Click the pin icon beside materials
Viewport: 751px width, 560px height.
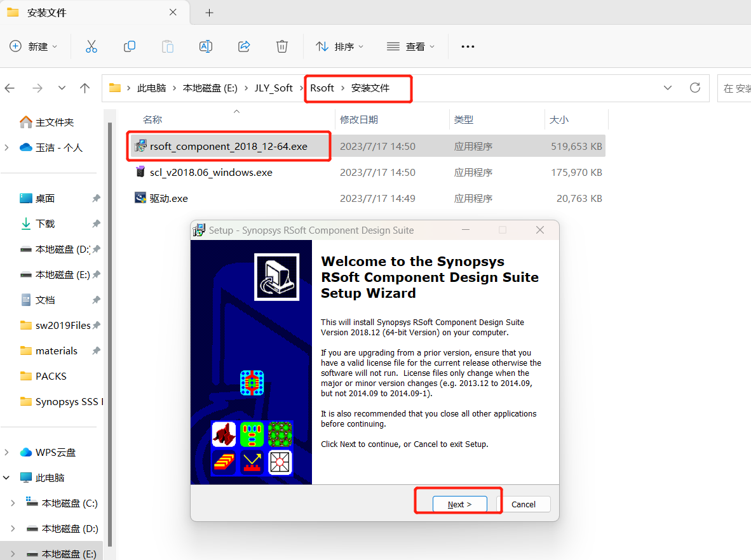pyautogui.click(x=97, y=350)
